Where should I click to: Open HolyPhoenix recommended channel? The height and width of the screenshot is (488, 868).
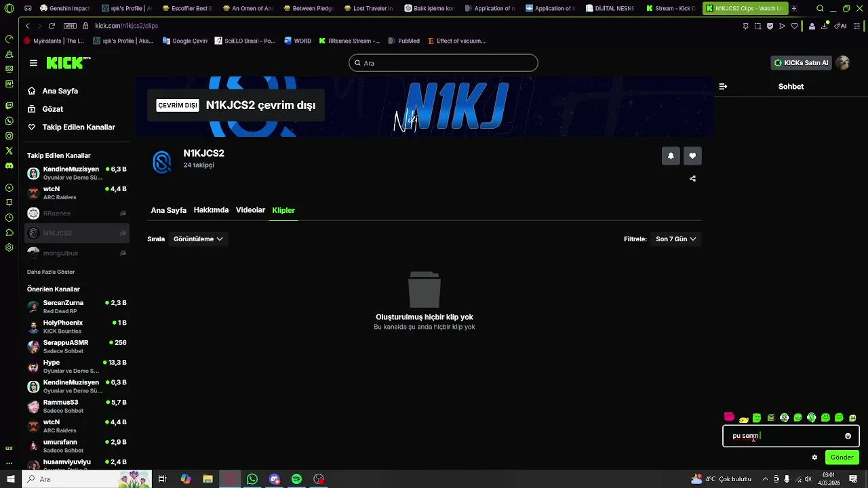[x=77, y=327]
